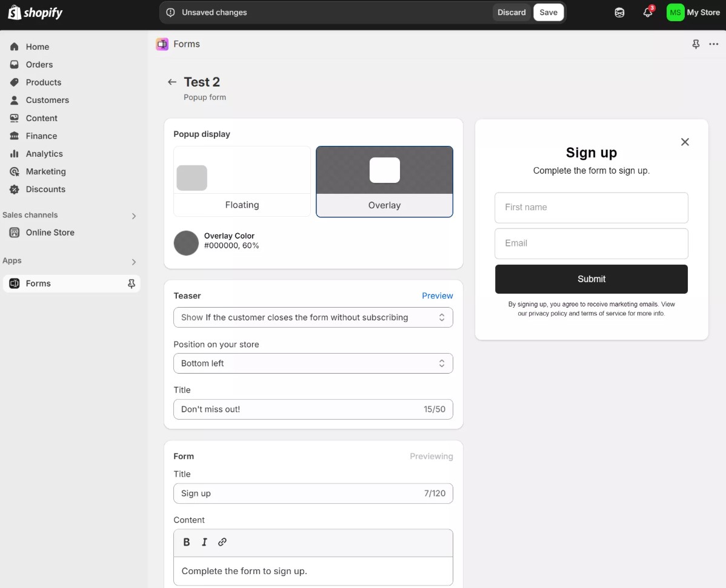Change the position from Bottom left
726x588 pixels.
point(313,363)
